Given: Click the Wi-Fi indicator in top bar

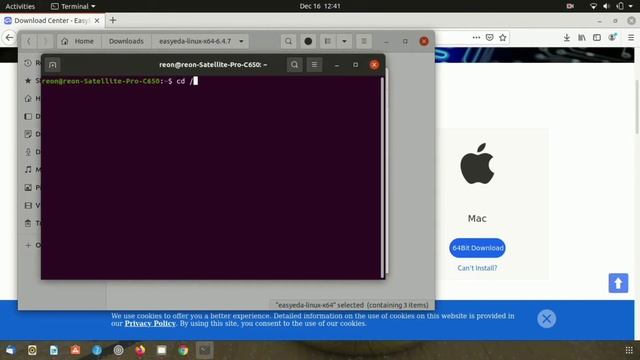Looking at the screenshot, I should [x=593, y=6].
